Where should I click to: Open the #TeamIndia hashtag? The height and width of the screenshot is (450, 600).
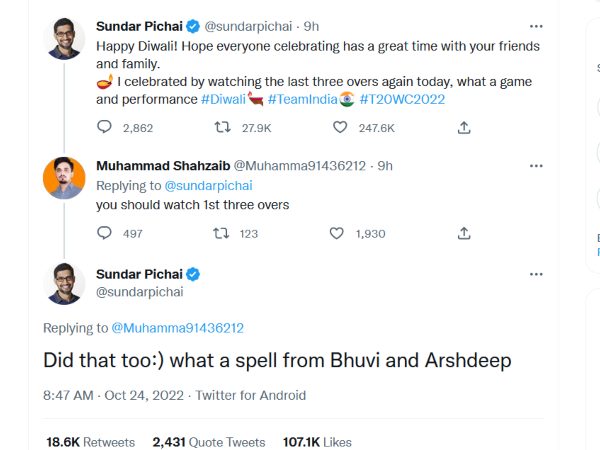(307, 99)
